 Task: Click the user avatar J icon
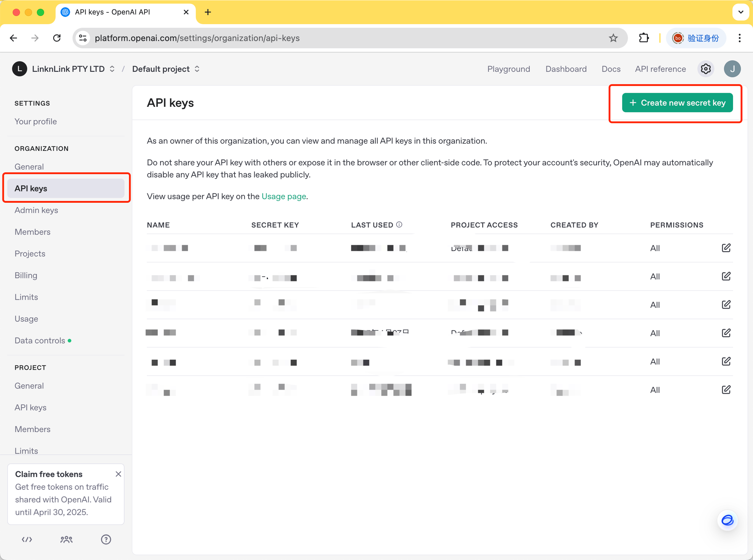[732, 69]
